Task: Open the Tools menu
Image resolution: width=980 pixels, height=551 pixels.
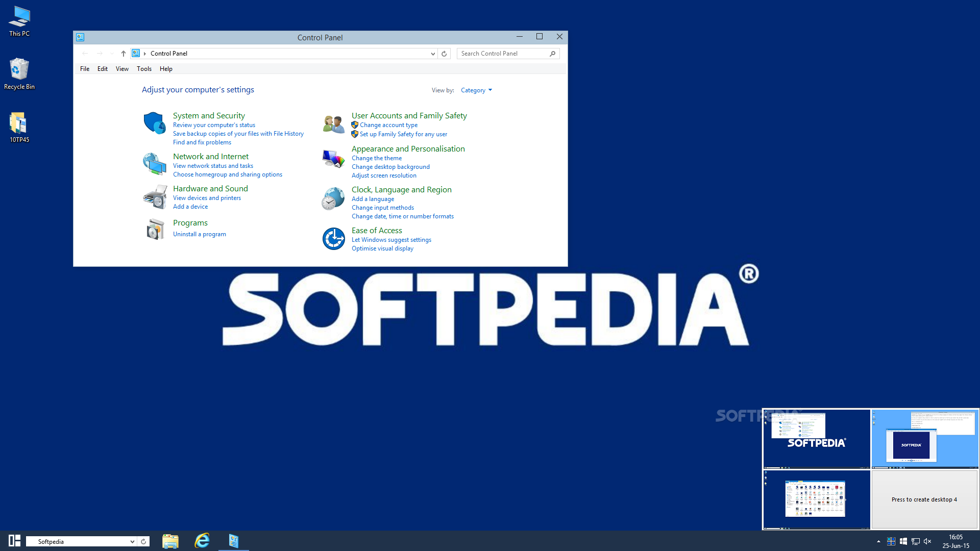Action: point(144,69)
